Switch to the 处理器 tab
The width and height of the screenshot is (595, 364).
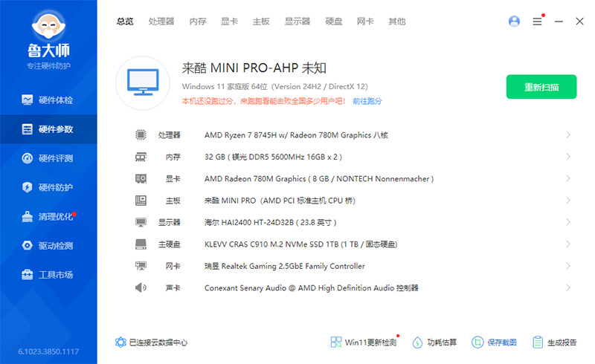[161, 22]
